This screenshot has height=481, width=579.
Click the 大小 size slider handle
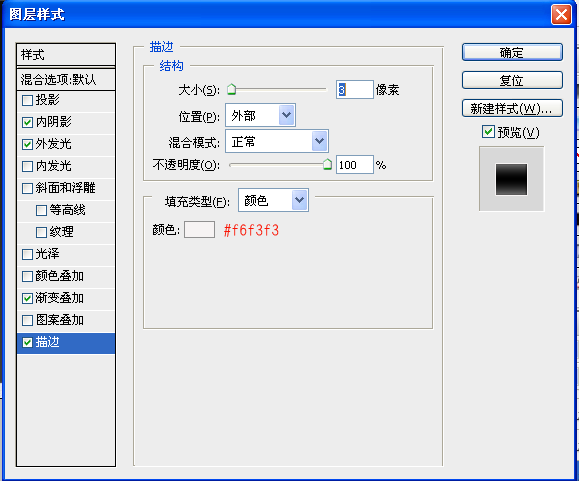point(232,89)
